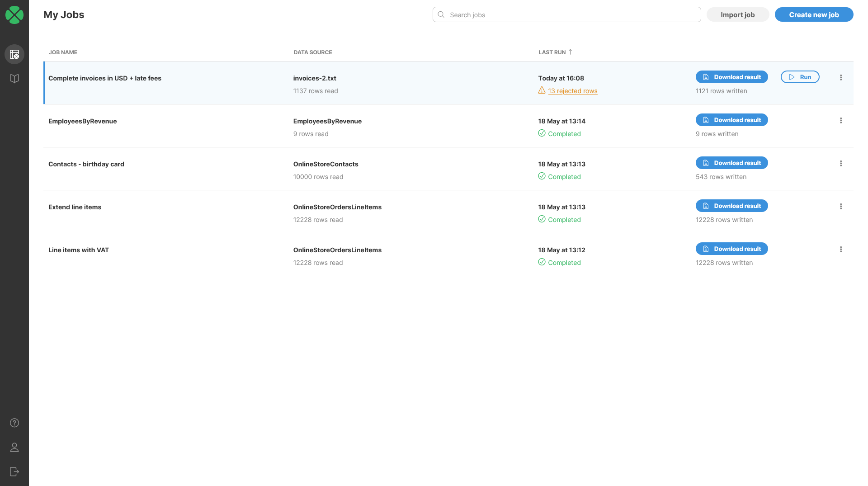The height and width of the screenshot is (486, 868).
Task: Click Completed check icon in Line items with VAT row
Action: (x=542, y=262)
